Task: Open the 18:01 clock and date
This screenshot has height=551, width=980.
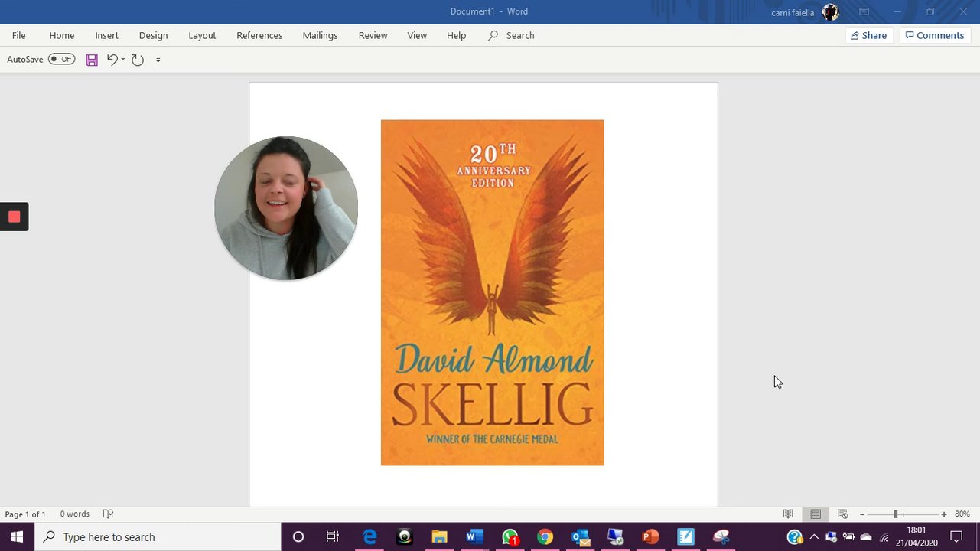Action: (917, 537)
